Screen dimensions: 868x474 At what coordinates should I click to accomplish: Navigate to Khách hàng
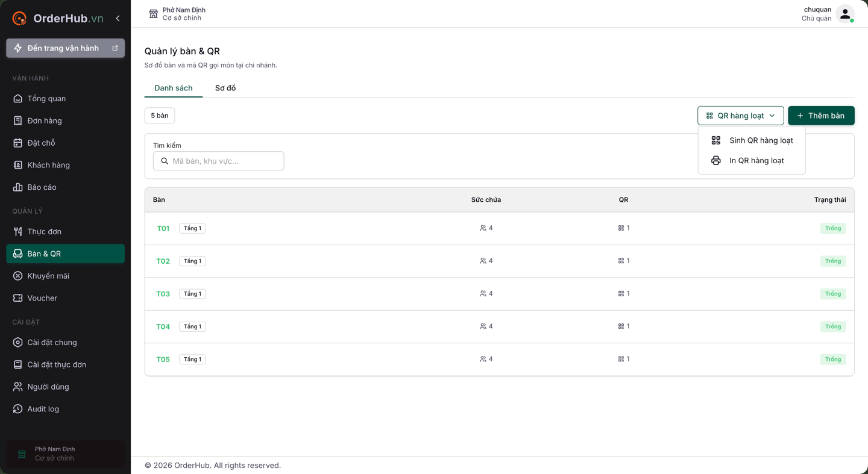[65, 165]
